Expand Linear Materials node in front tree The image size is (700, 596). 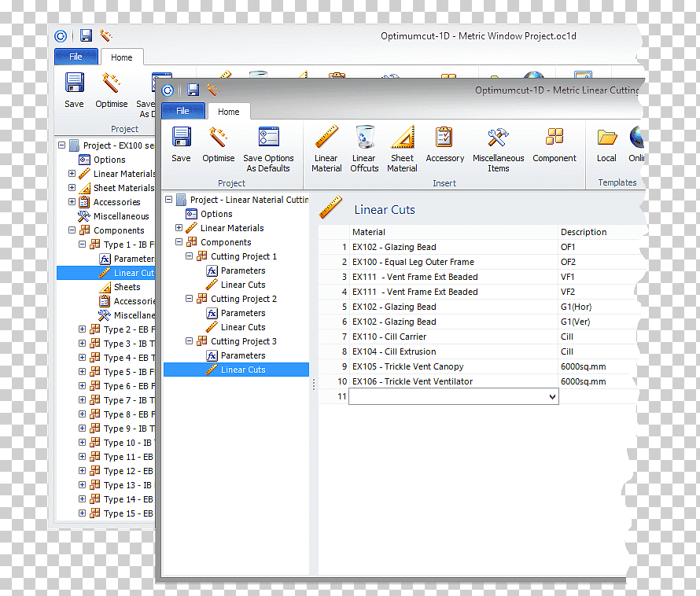[x=179, y=228]
